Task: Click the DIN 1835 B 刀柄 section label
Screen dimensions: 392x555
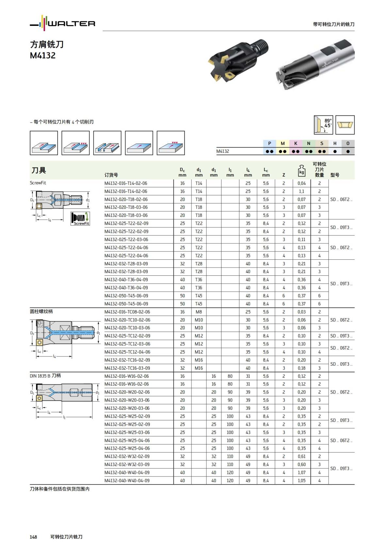Action: [45, 375]
